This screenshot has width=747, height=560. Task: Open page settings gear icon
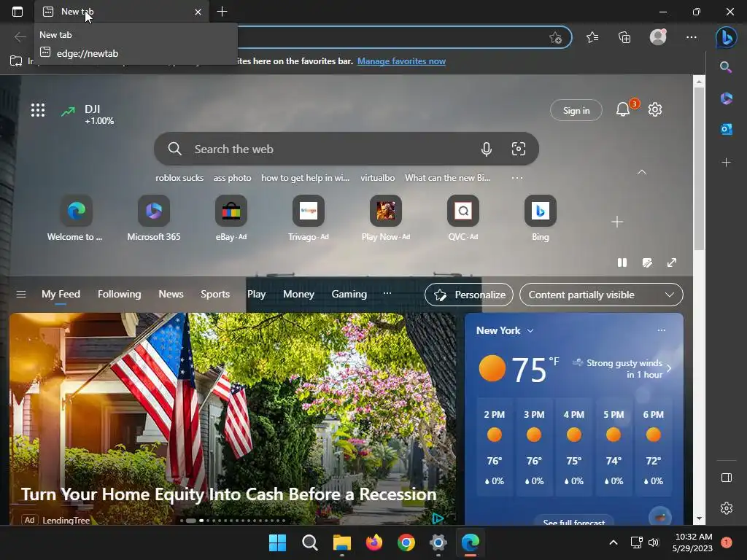[x=655, y=109]
